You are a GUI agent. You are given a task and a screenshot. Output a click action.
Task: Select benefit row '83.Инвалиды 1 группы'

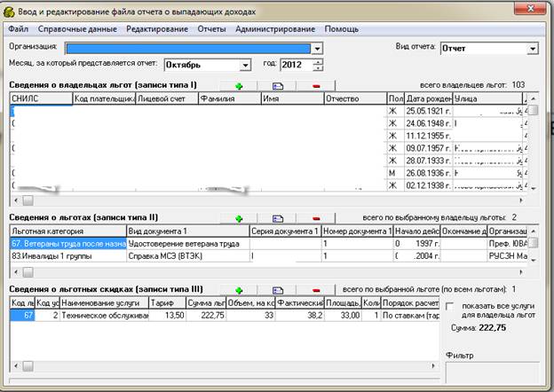[68, 256]
